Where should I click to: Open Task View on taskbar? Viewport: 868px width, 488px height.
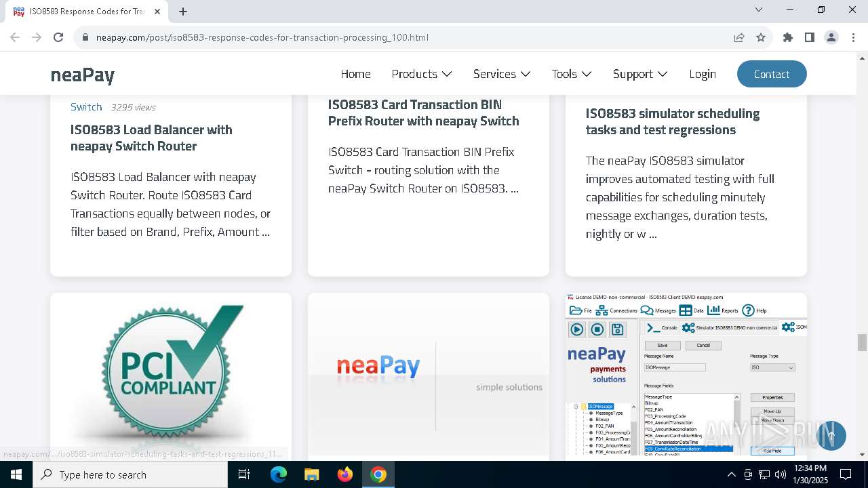(244, 474)
